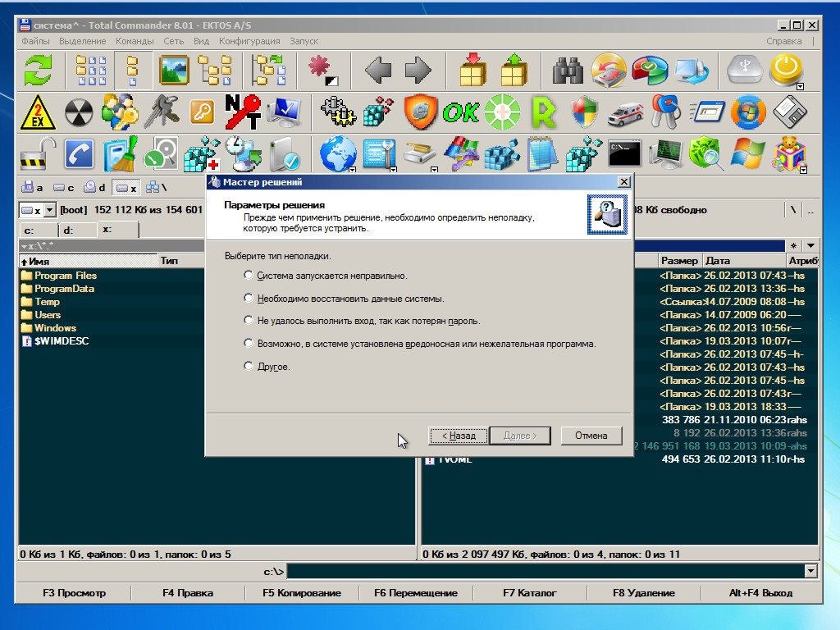
Task: Click the green refresh arrows toolbar icon
Action: [38, 71]
